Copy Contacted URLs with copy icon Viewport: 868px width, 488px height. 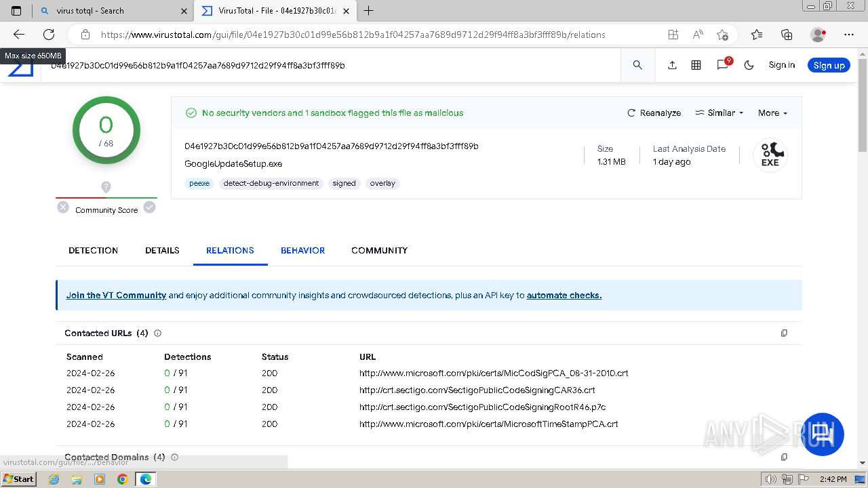pyautogui.click(x=784, y=333)
